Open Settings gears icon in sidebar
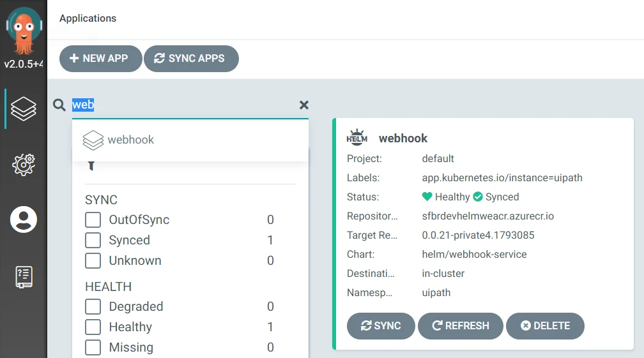Screen dimensions: 644x358 click(x=24, y=165)
